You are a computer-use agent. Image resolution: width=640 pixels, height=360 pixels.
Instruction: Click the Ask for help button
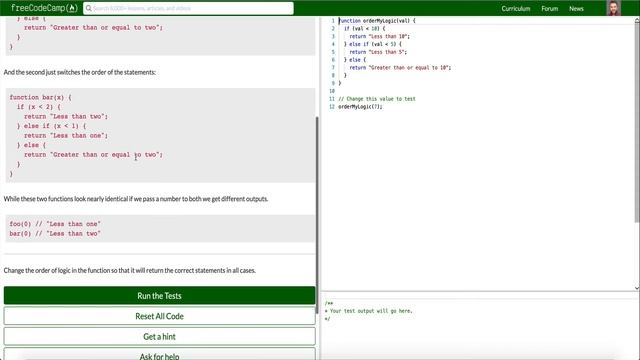(160, 354)
